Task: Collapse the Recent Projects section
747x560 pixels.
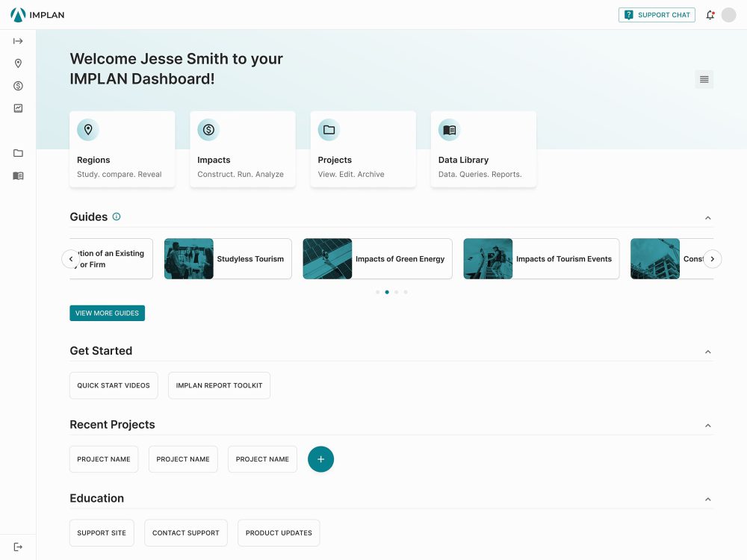Action: pos(708,426)
